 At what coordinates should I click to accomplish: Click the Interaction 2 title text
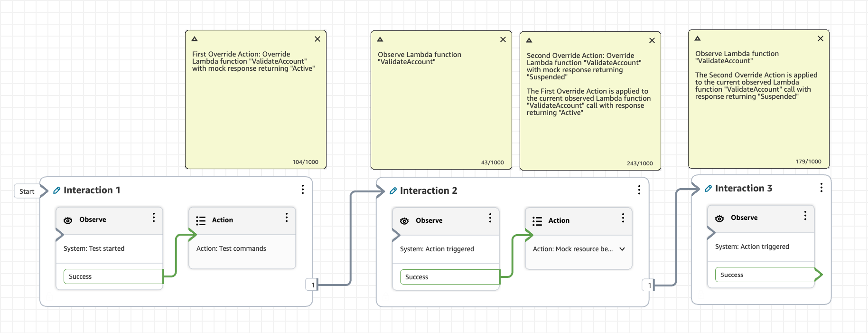coord(429,190)
